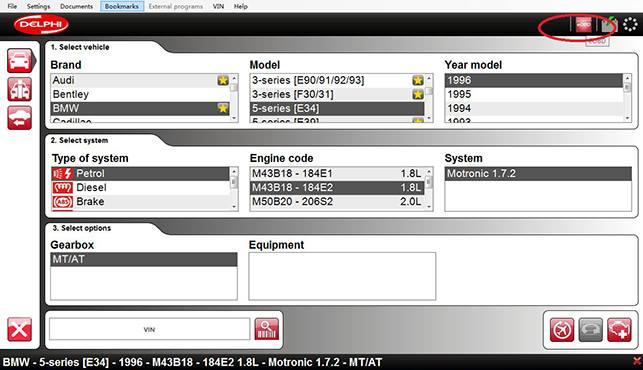The image size is (643, 370).
Task: Open the File menu
Action: click(12, 6)
